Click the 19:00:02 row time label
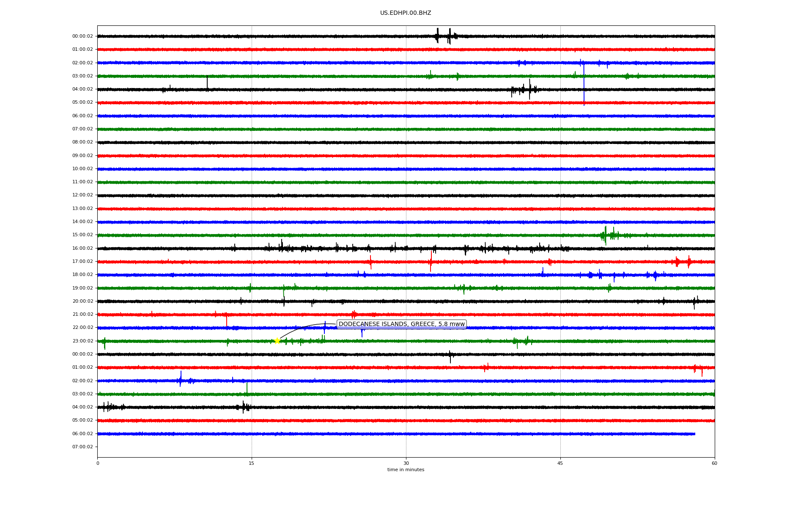Screen dimensions: 812x508 82,288
